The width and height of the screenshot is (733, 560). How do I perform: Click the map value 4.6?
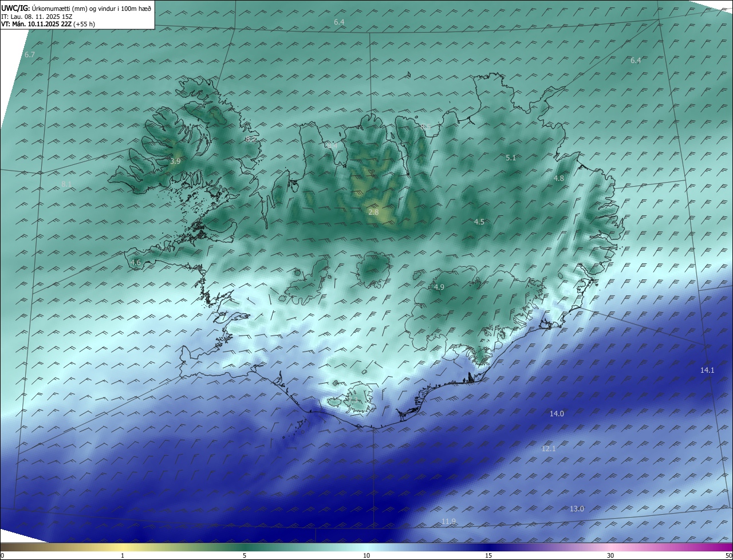136,263
